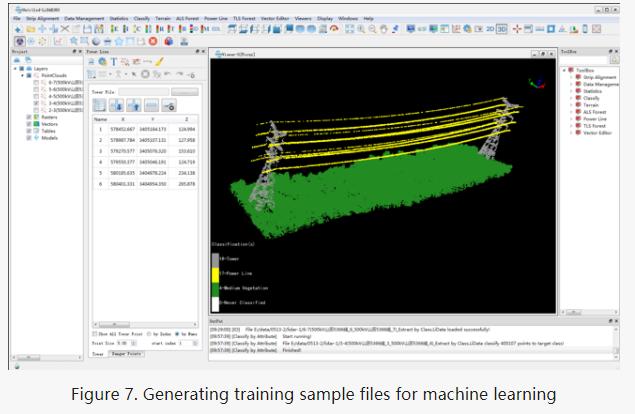635x414 pixels.
Task: Click the Point Size spinner field
Action: click(127, 343)
